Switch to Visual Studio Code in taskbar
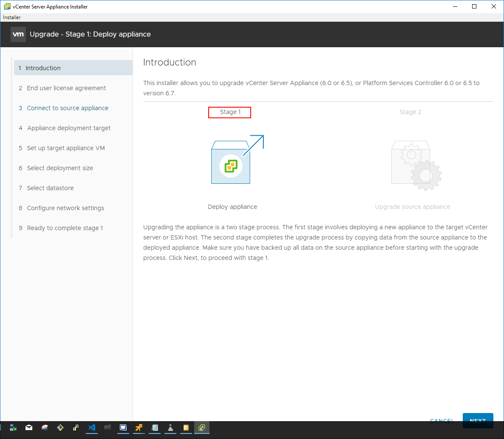This screenshot has height=439, width=504. click(x=92, y=428)
